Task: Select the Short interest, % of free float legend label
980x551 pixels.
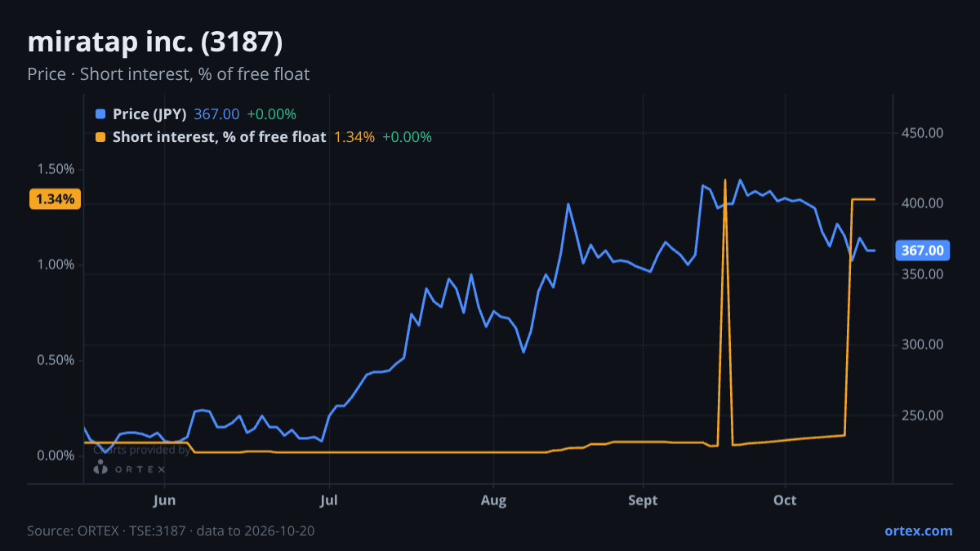Action: click(x=219, y=137)
